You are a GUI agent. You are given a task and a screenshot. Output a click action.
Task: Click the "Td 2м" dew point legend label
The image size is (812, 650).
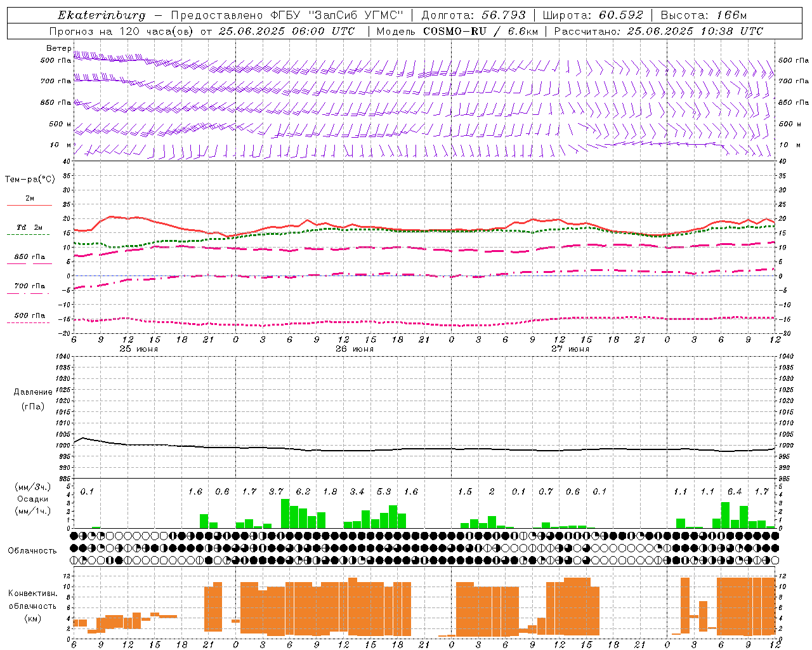30,227
